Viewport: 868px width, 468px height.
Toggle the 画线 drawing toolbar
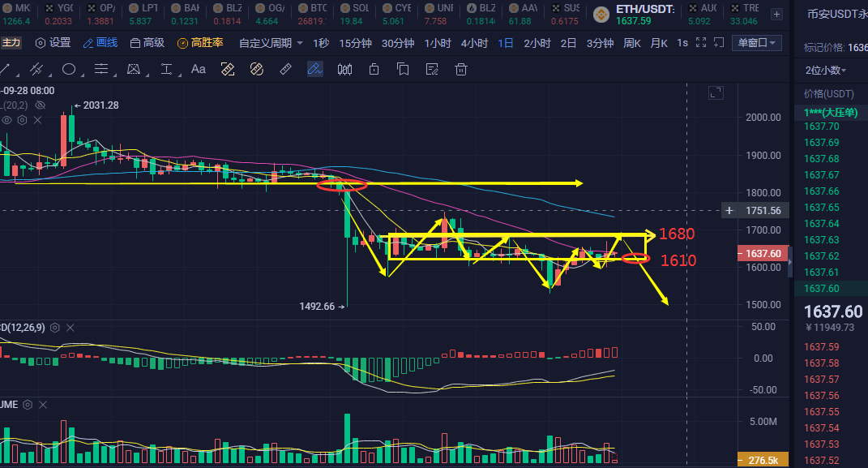(100, 43)
